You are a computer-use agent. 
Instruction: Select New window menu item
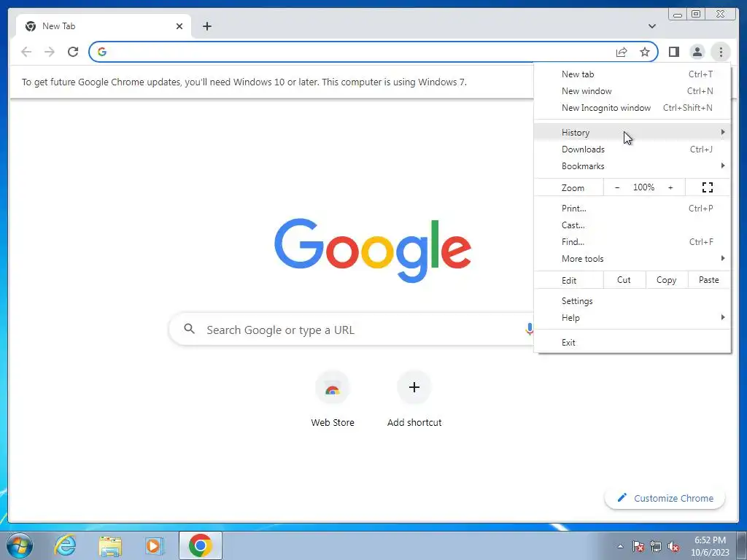click(x=632, y=91)
